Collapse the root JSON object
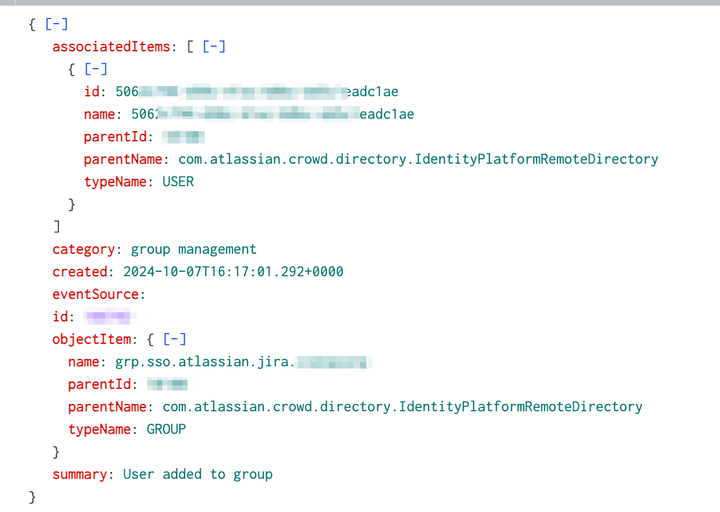The width and height of the screenshot is (720, 512). click(x=56, y=24)
